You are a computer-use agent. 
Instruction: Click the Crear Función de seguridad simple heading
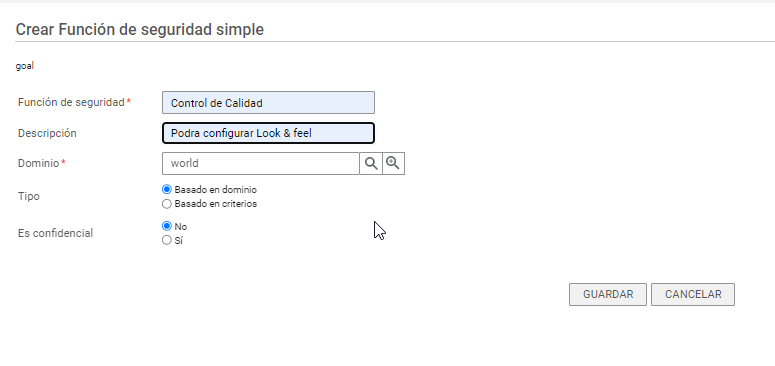point(139,30)
